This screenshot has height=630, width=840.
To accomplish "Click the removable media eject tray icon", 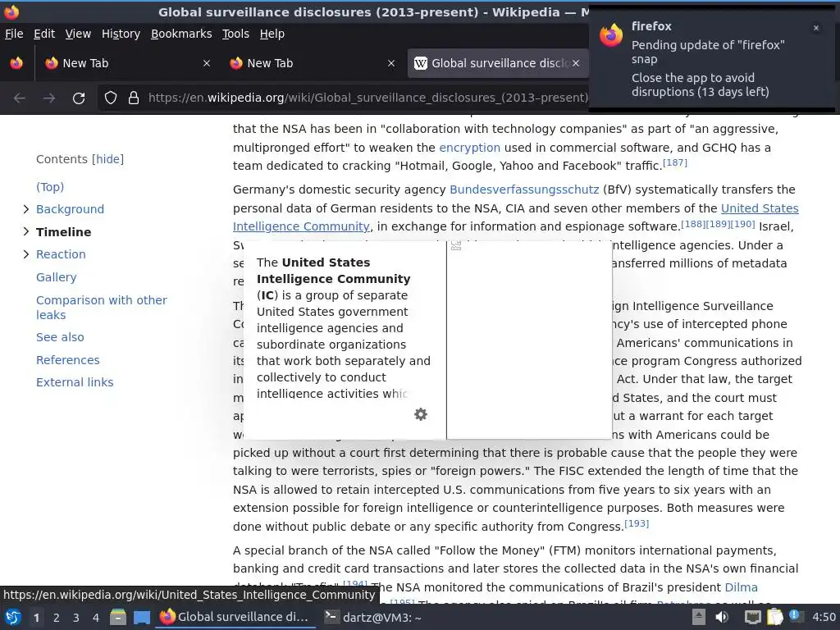I will click(699, 617).
